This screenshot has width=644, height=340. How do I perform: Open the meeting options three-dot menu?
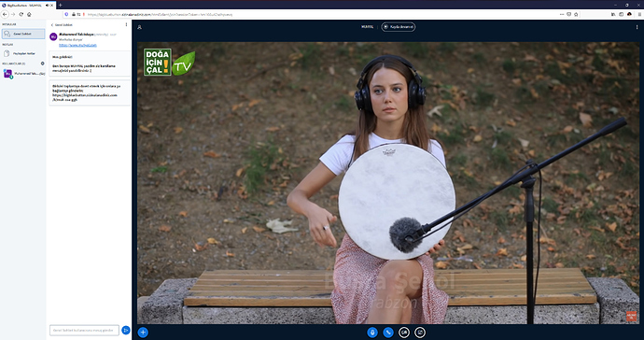[x=637, y=27]
